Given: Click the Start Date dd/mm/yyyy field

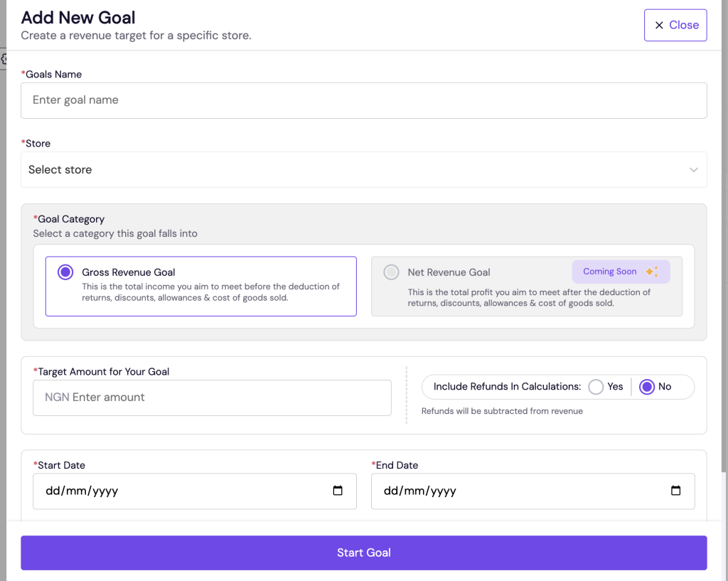Looking at the screenshot, I should pos(178,491).
